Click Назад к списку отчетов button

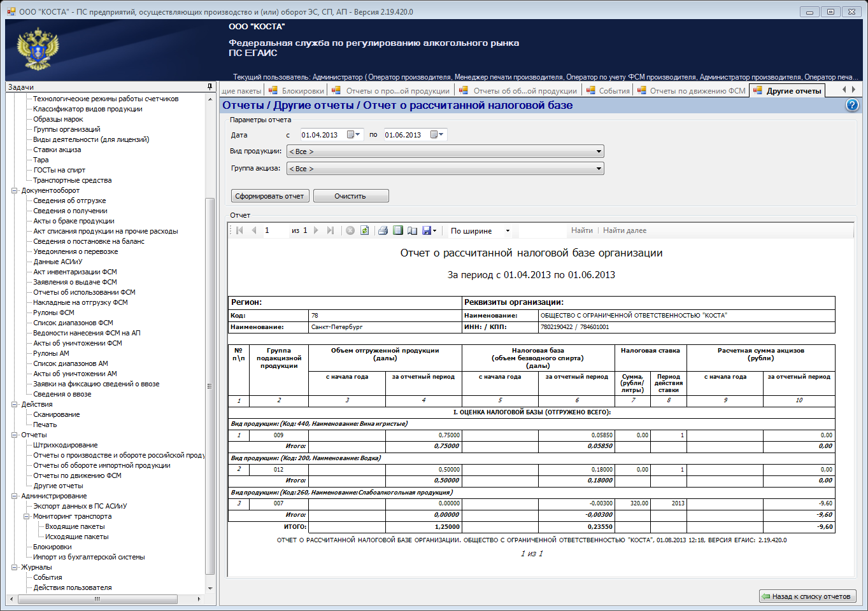click(x=807, y=596)
